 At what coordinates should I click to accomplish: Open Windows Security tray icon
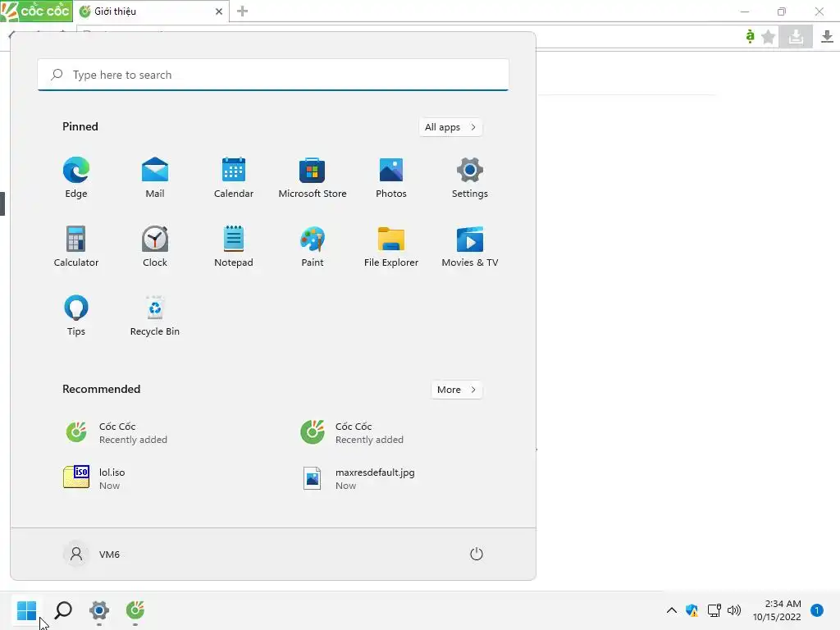point(692,610)
